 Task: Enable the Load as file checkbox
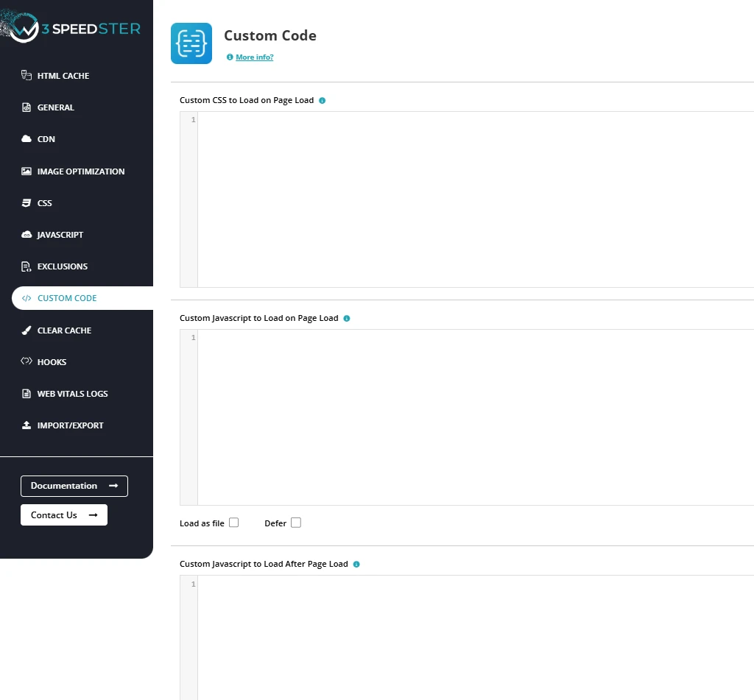coord(234,523)
